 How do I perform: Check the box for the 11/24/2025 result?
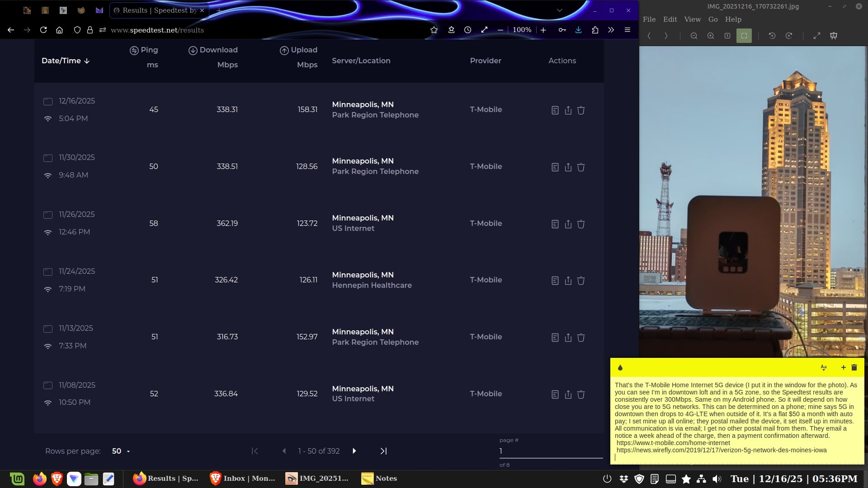47,272
